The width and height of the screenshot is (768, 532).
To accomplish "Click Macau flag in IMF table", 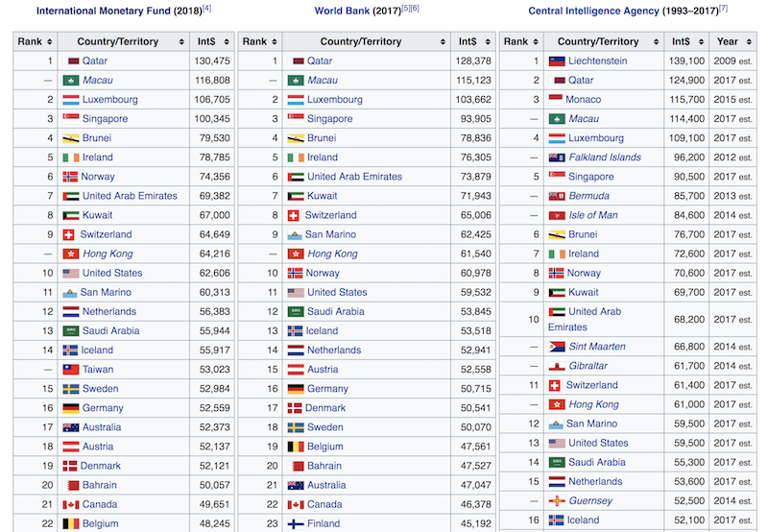I will (71, 81).
